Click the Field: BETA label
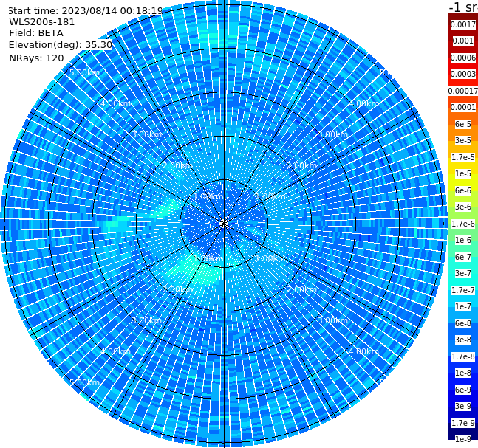 (36, 33)
